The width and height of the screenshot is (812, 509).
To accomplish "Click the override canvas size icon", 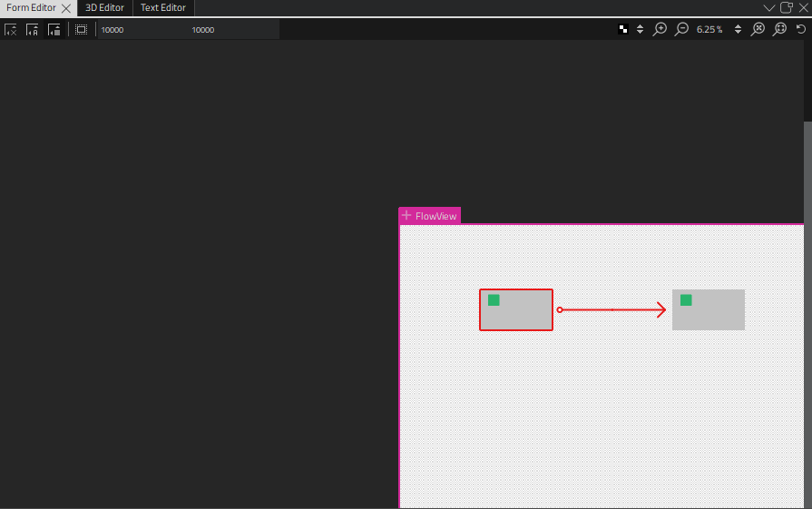I will coord(82,30).
